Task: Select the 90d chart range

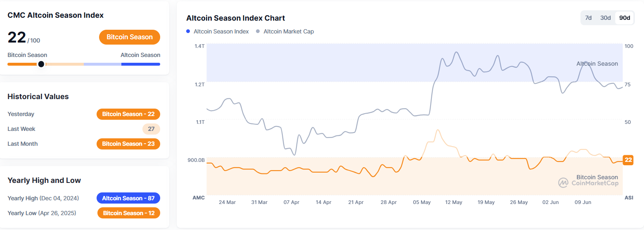Action: (x=625, y=18)
